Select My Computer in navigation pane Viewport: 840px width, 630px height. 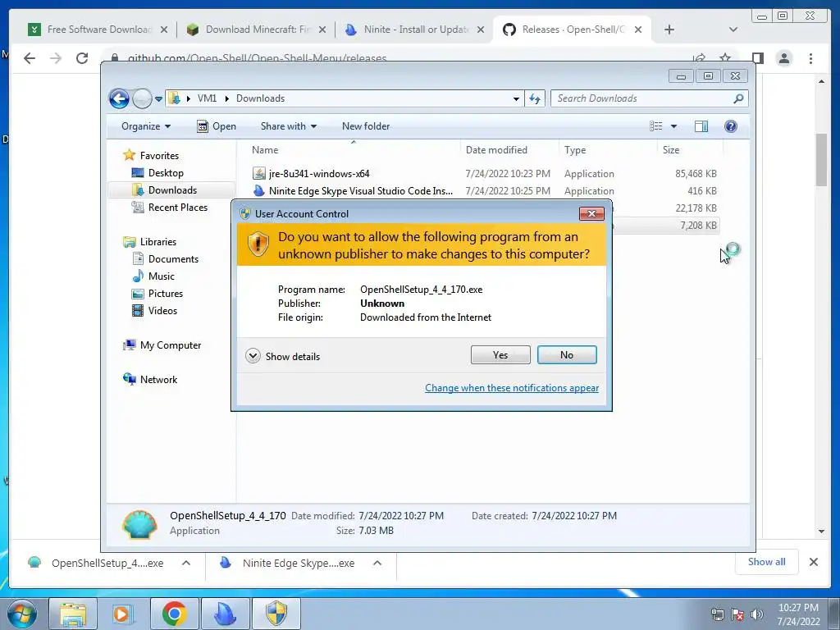162,345
